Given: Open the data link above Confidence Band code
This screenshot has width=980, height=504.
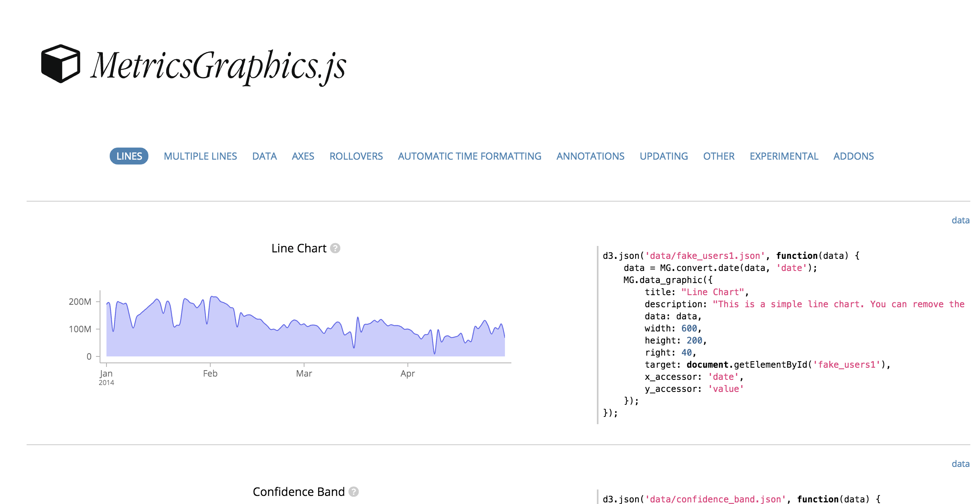Looking at the screenshot, I should pos(960,464).
